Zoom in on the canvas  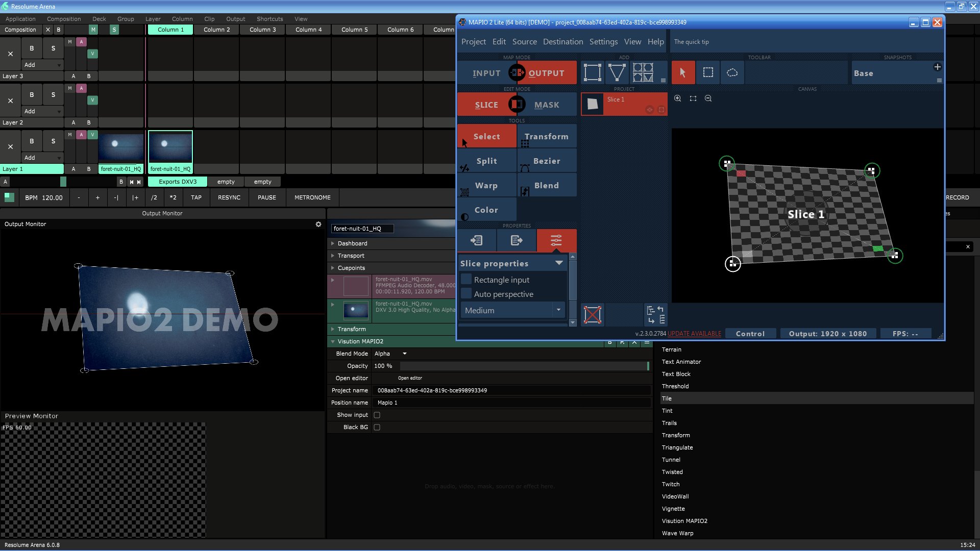click(678, 98)
